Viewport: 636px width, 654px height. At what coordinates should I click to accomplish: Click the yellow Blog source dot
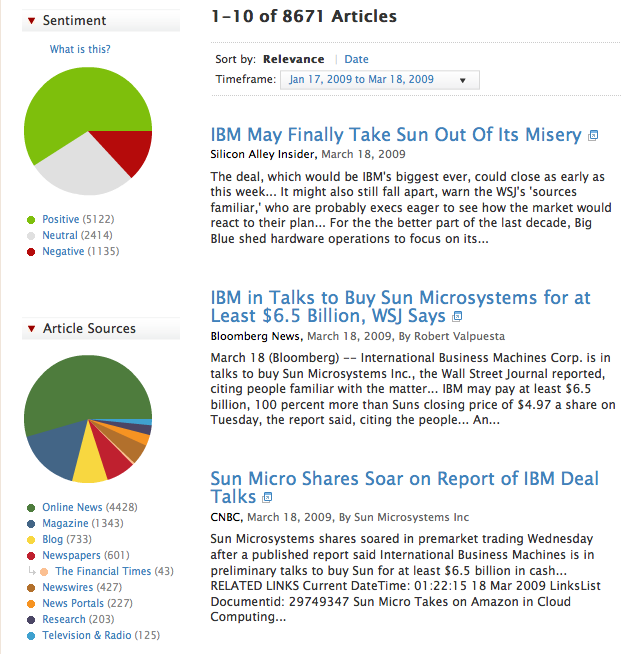coord(32,540)
